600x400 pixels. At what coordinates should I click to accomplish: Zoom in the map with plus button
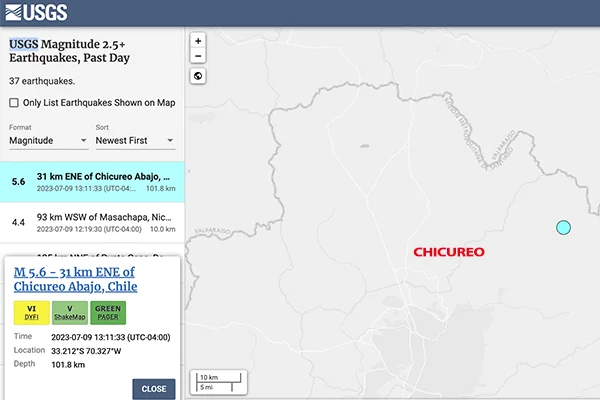click(x=198, y=41)
